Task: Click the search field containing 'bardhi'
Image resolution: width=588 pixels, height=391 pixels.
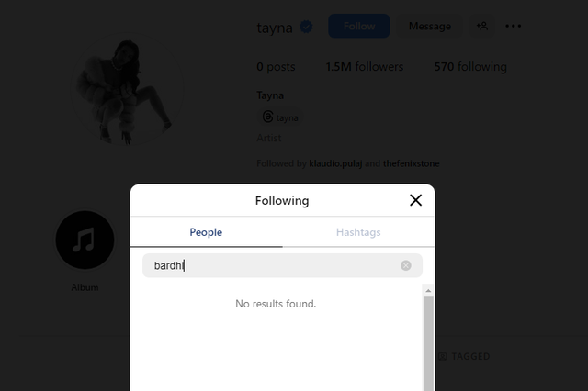Action: (282, 265)
